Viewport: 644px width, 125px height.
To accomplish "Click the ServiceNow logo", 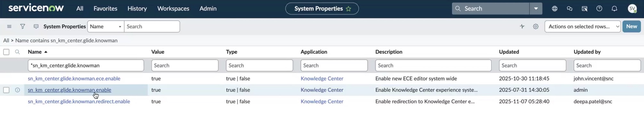I will [x=36, y=8].
